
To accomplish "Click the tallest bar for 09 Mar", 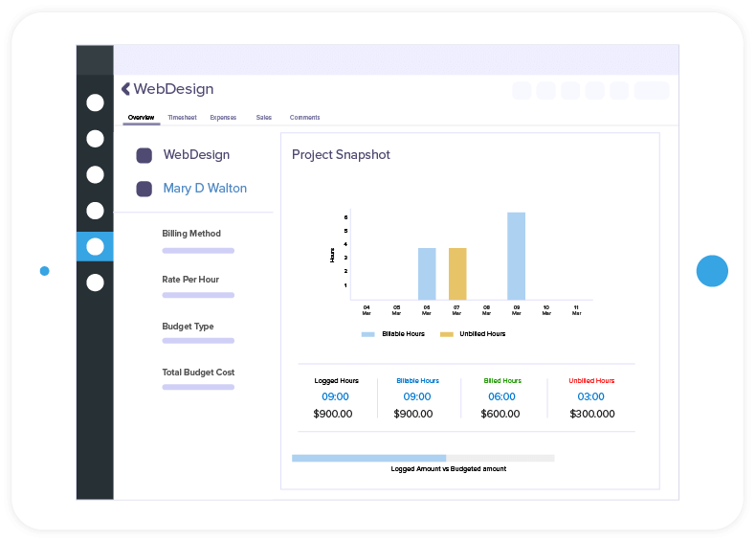I will tap(517, 257).
